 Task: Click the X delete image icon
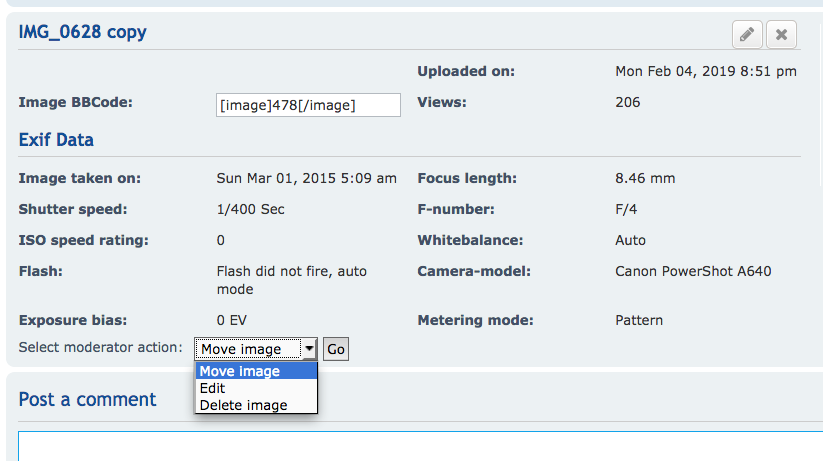click(781, 35)
